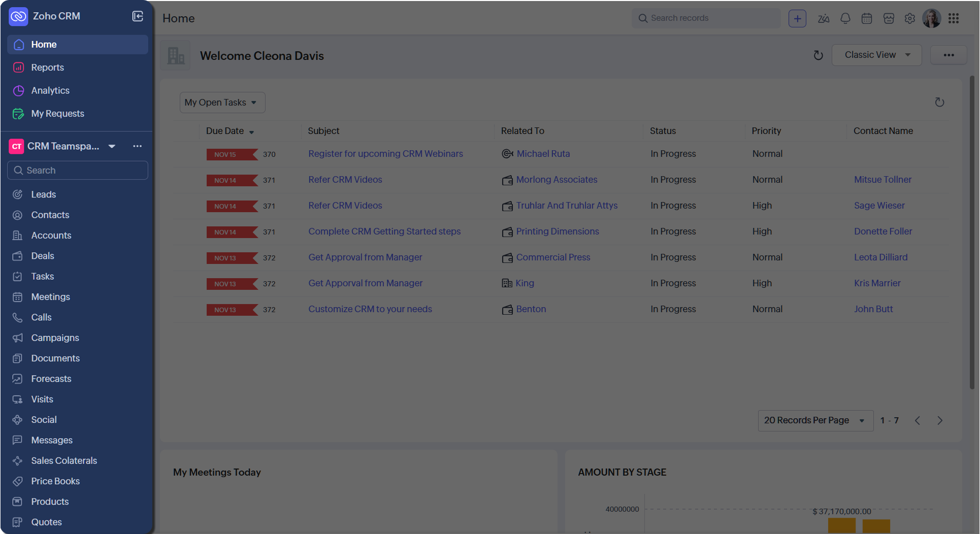The image size is (980, 534).
Task: Open the calendar icon in header
Action: coord(867,18)
